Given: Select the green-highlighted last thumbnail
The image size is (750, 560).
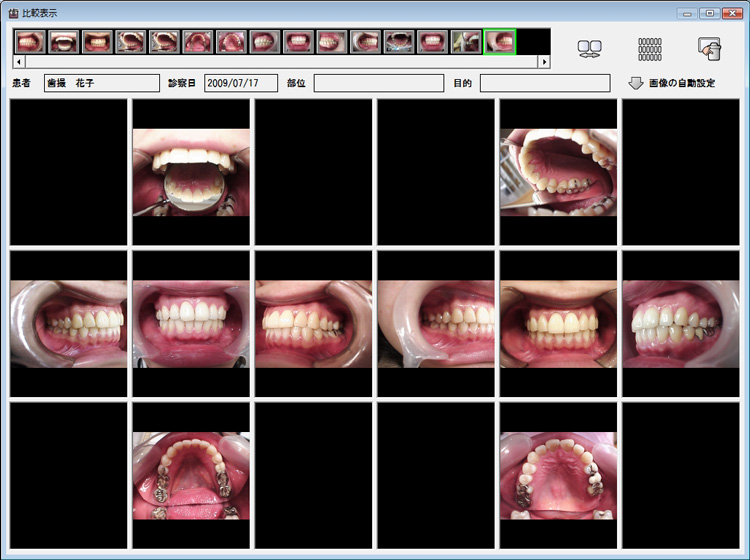Looking at the screenshot, I should pos(499,42).
